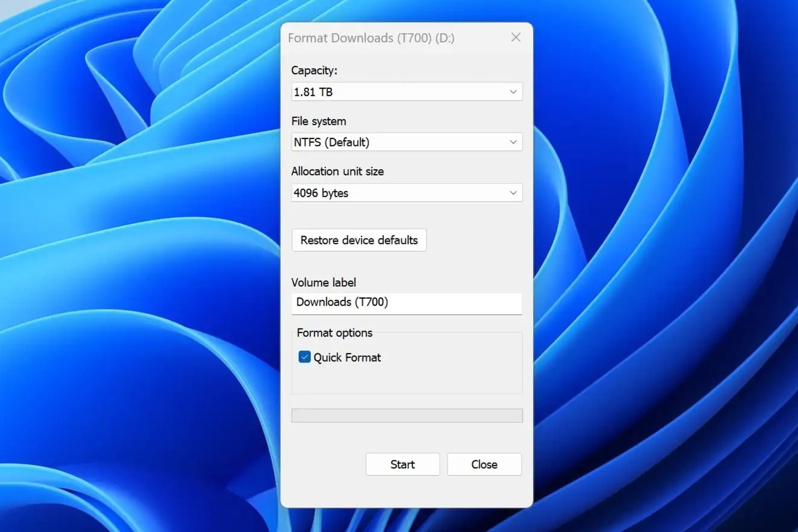
Task: Click the Capacity section label
Action: coord(312,70)
